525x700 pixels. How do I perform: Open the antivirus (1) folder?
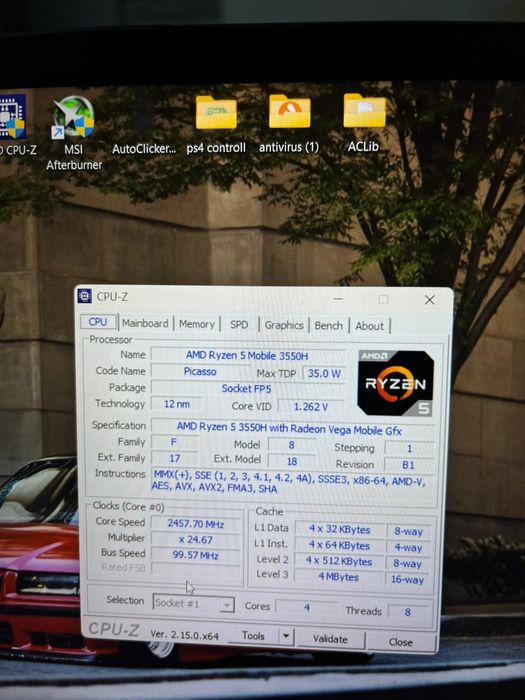pos(289,111)
